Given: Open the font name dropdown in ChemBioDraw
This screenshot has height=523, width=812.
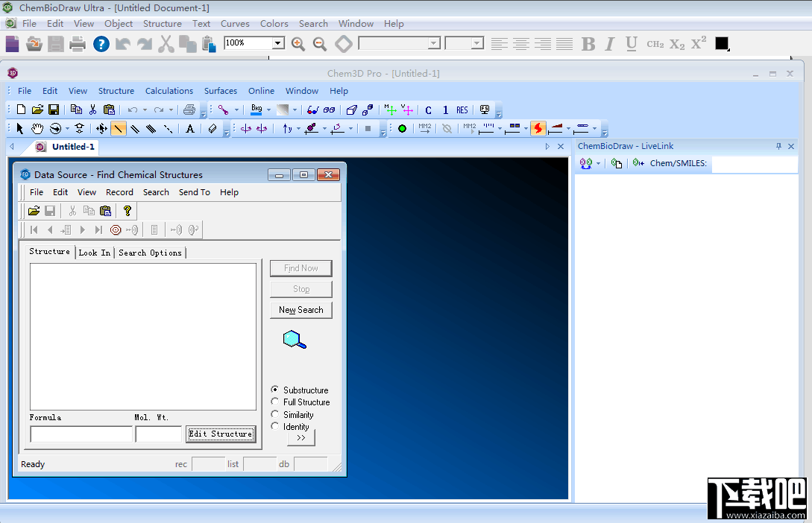Looking at the screenshot, I should (434, 43).
